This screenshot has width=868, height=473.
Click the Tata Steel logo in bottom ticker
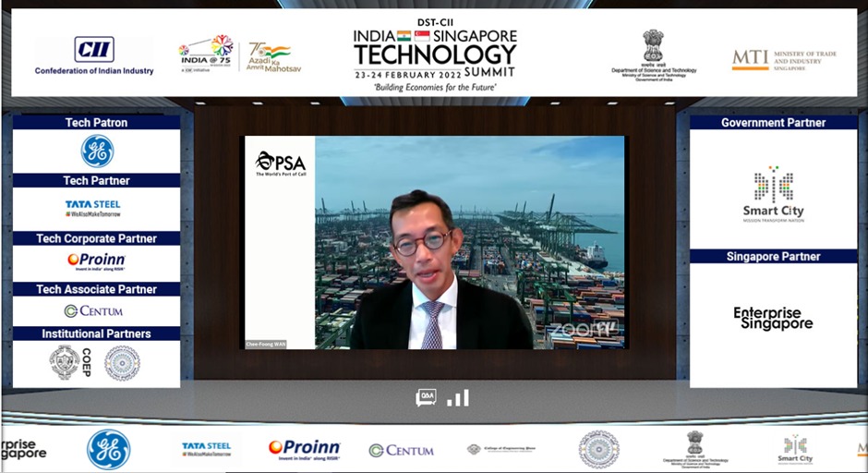(x=207, y=449)
